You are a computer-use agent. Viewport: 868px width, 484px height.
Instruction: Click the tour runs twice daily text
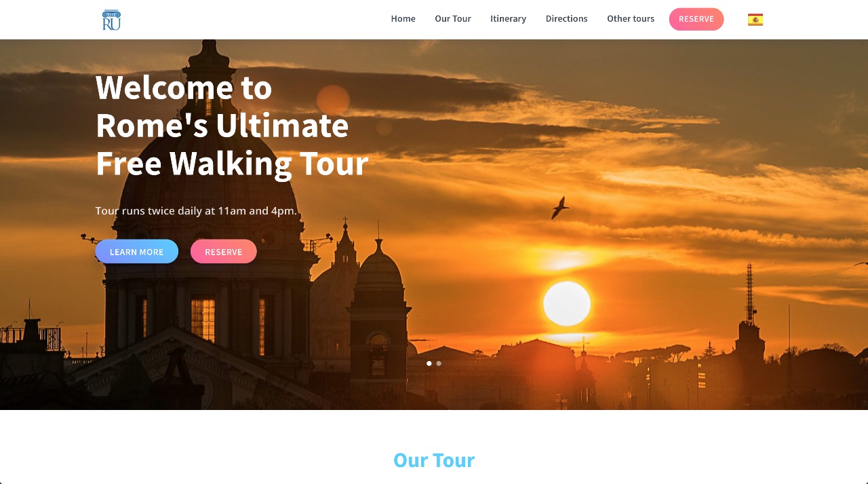pos(196,210)
